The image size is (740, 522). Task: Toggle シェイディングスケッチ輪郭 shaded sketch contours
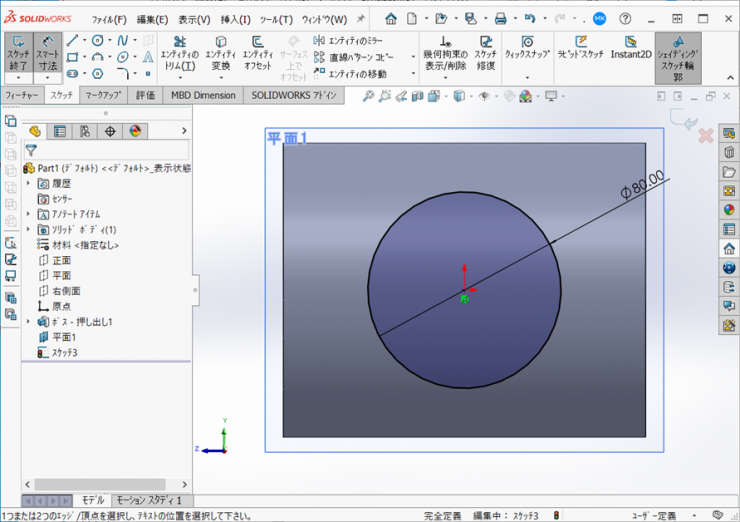(677, 55)
